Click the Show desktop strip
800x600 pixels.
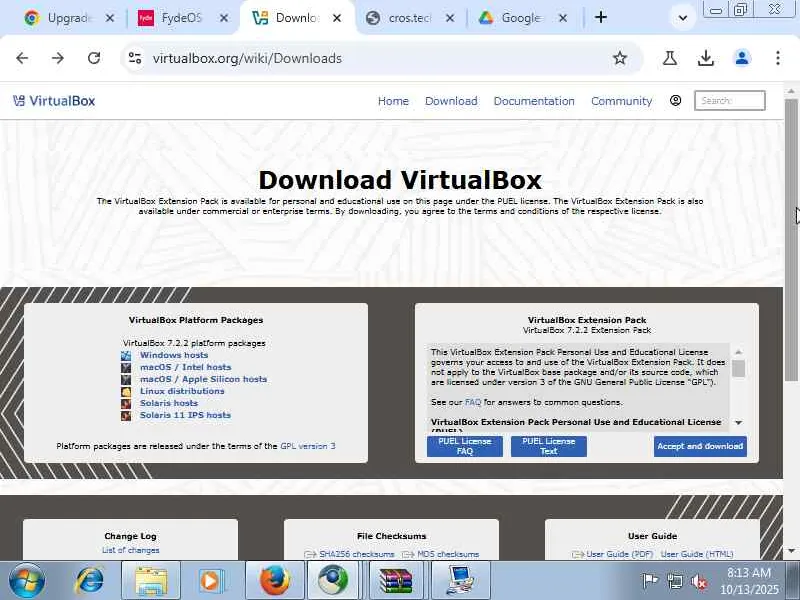pos(795,581)
